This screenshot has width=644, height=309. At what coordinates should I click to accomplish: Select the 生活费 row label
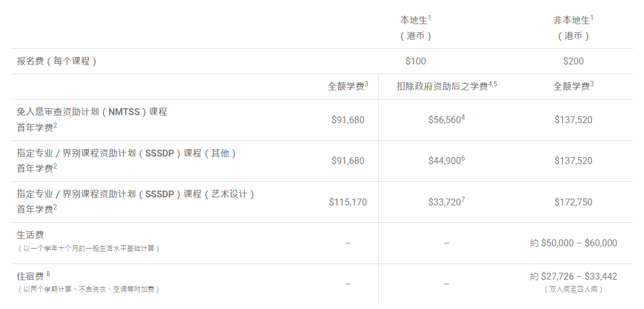tap(30, 235)
